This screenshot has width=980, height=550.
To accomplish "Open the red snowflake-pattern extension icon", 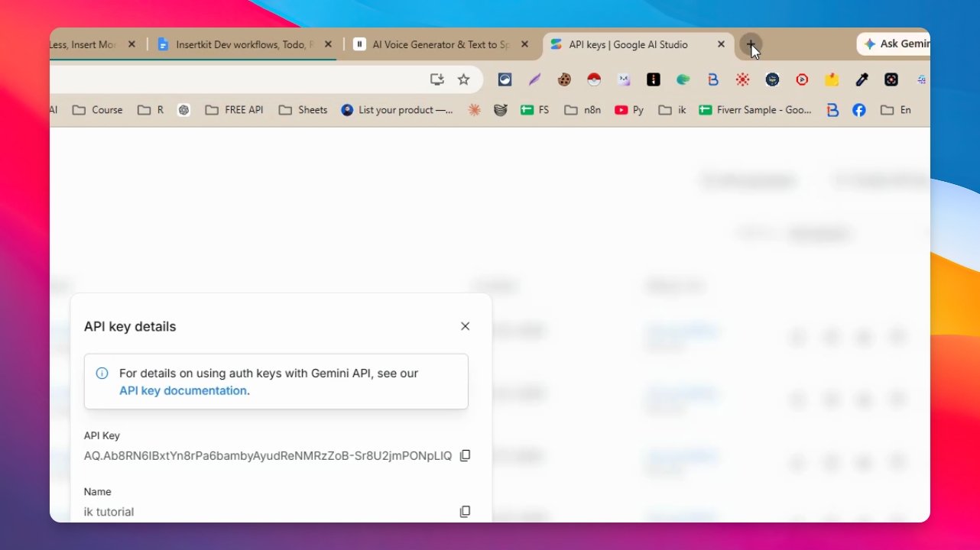I will [x=742, y=79].
